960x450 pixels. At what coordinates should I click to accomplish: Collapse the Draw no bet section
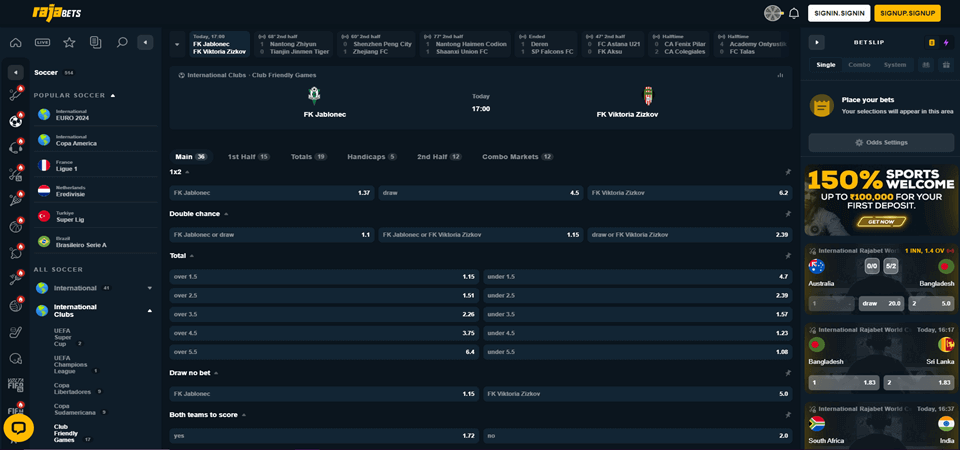(x=216, y=373)
